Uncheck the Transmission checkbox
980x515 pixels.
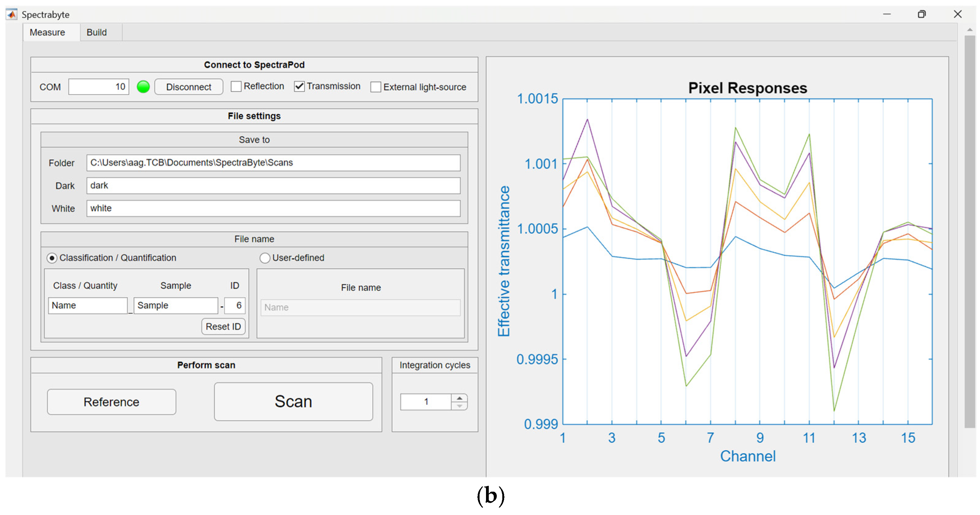(300, 87)
